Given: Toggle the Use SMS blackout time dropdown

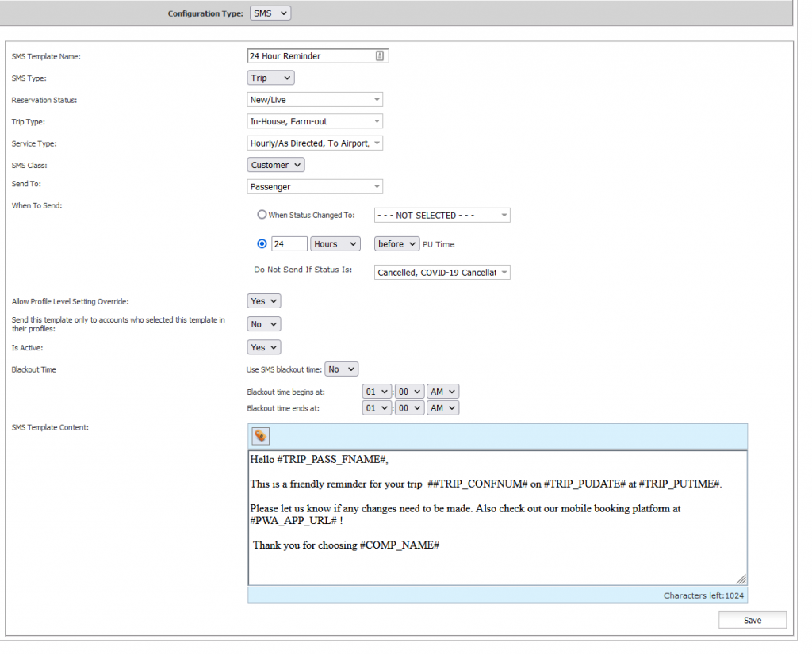Looking at the screenshot, I should [341, 369].
